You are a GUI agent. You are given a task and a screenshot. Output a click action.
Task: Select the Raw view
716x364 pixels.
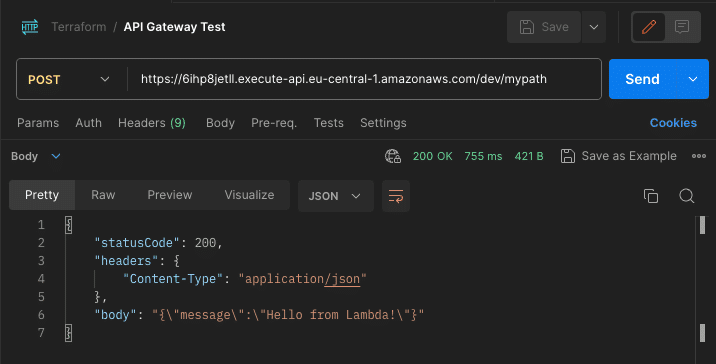[x=103, y=195]
